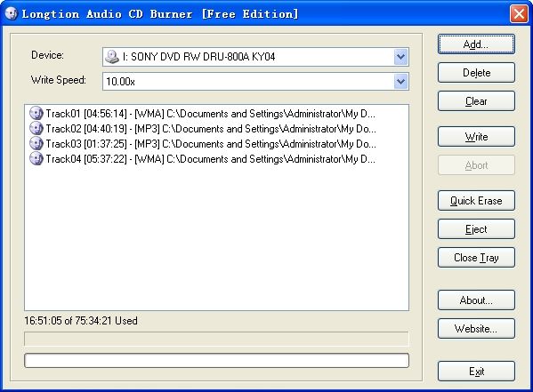
Task: Click the disc usage progress bar
Action: [x=216, y=339]
